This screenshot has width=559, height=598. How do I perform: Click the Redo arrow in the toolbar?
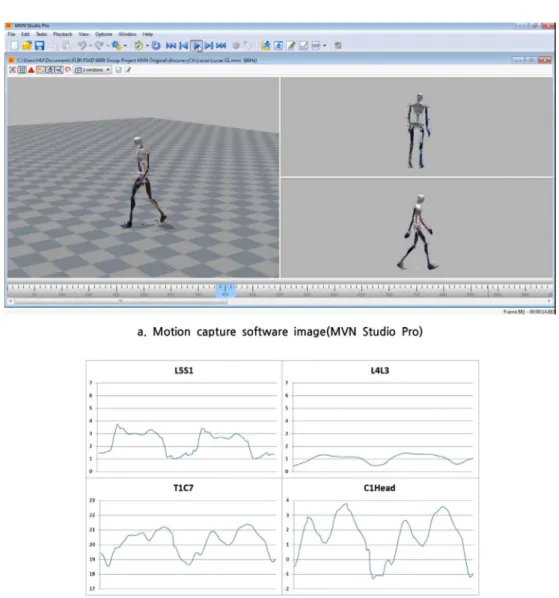pos(99,46)
